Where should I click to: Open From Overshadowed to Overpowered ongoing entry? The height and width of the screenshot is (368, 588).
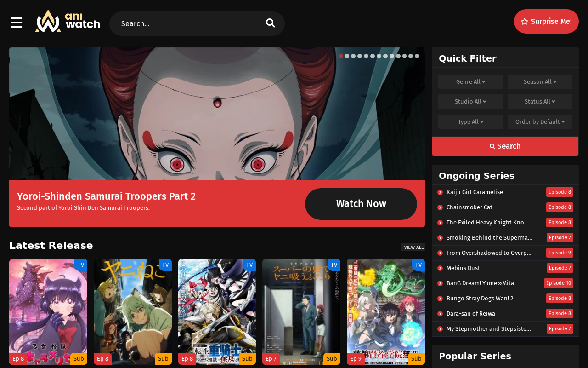tap(489, 253)
